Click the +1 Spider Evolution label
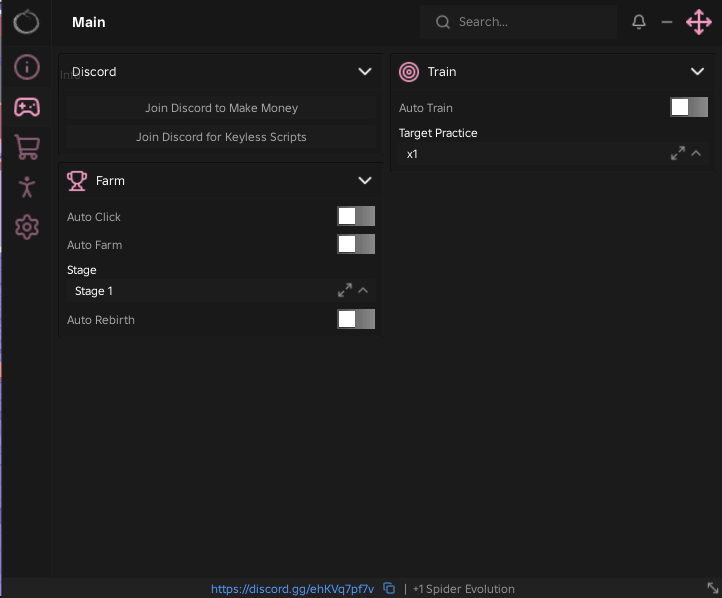This screenshot has height=598, width=722. (x=464, y=589)
